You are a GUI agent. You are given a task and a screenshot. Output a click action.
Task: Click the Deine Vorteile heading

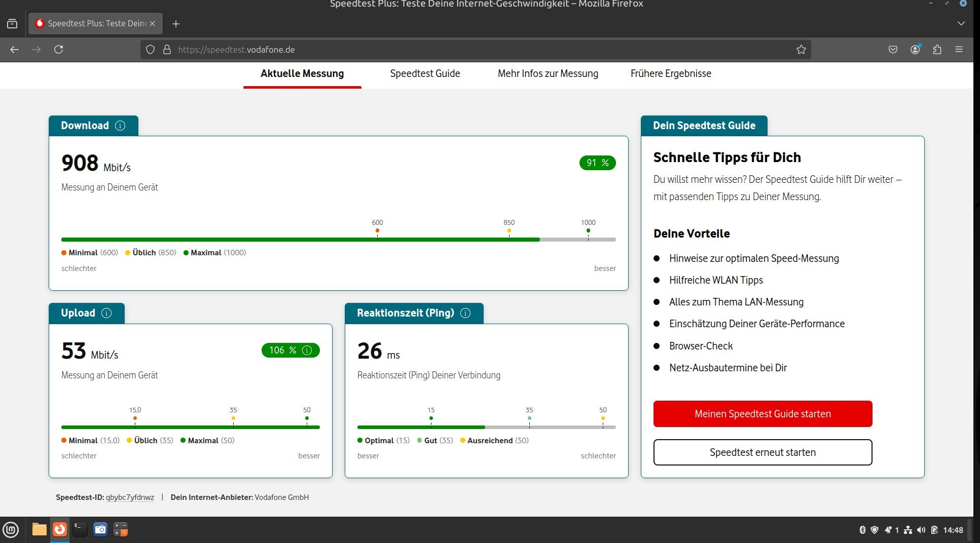(x=692, y=234)
